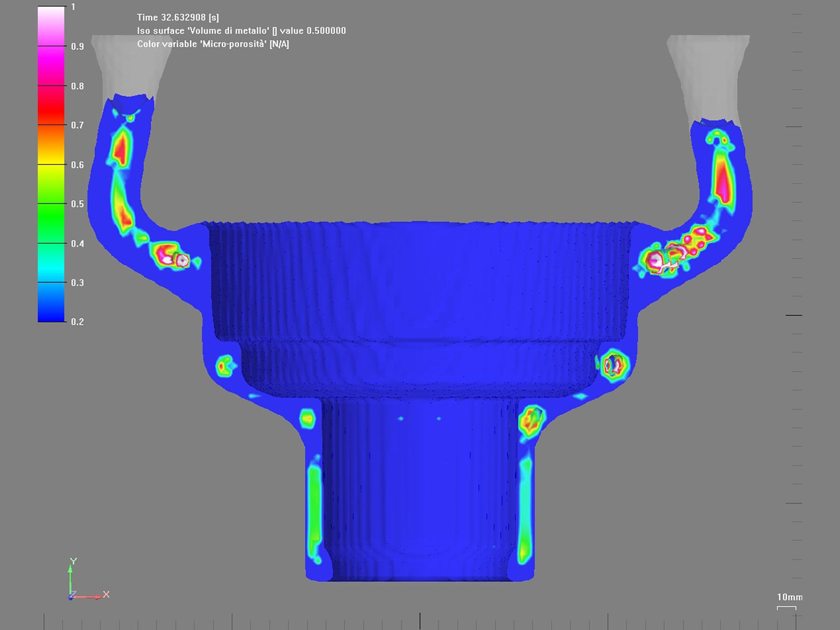Click the Z axis origin of the orientation triad
Screen dimensions: 840x630
[71, 596]
